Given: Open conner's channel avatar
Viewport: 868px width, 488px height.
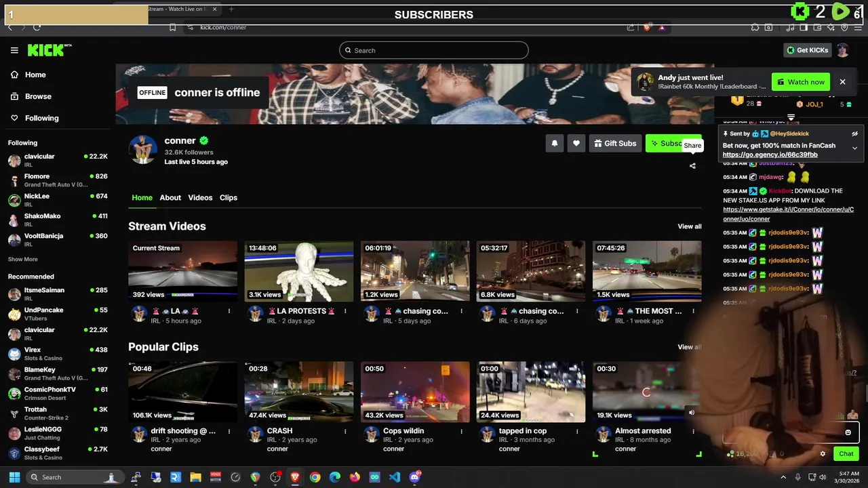Looking at the screenshot, I should point(142,149).
